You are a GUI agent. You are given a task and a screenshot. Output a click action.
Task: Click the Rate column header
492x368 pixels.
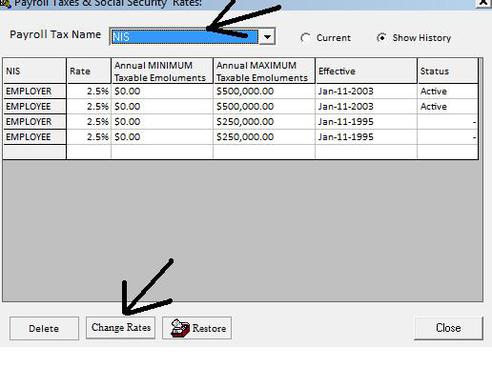click(x=89, y=71)
